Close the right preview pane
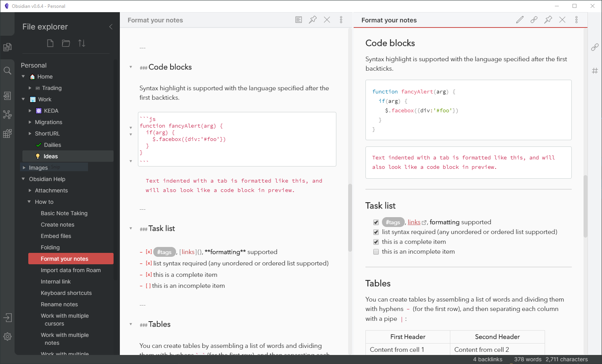602x364 pixels. [x=562, y=20]
